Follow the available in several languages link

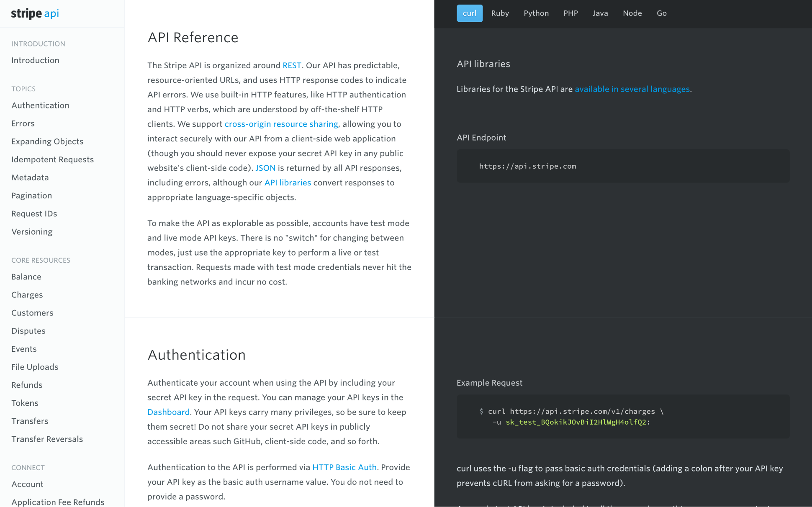pos(632,89)
